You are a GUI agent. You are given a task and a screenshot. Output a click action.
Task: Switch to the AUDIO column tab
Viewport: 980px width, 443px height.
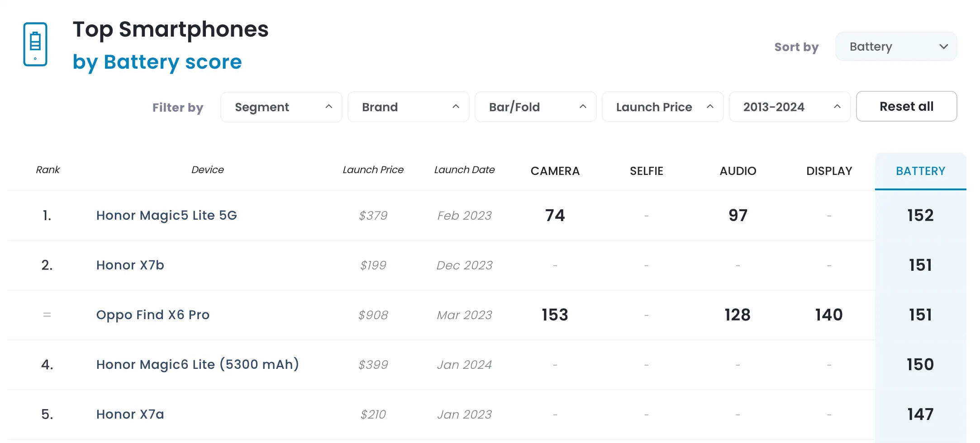(737, 171)
